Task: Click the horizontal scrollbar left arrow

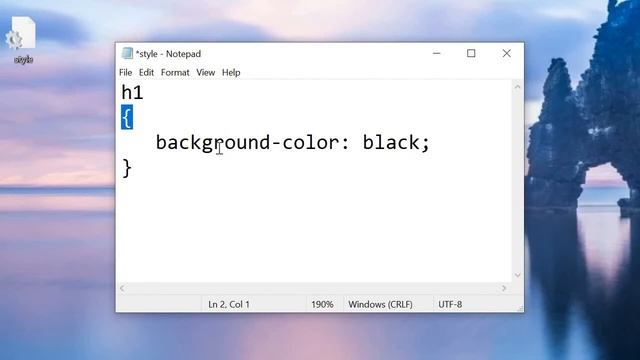Action: point(122,288)
